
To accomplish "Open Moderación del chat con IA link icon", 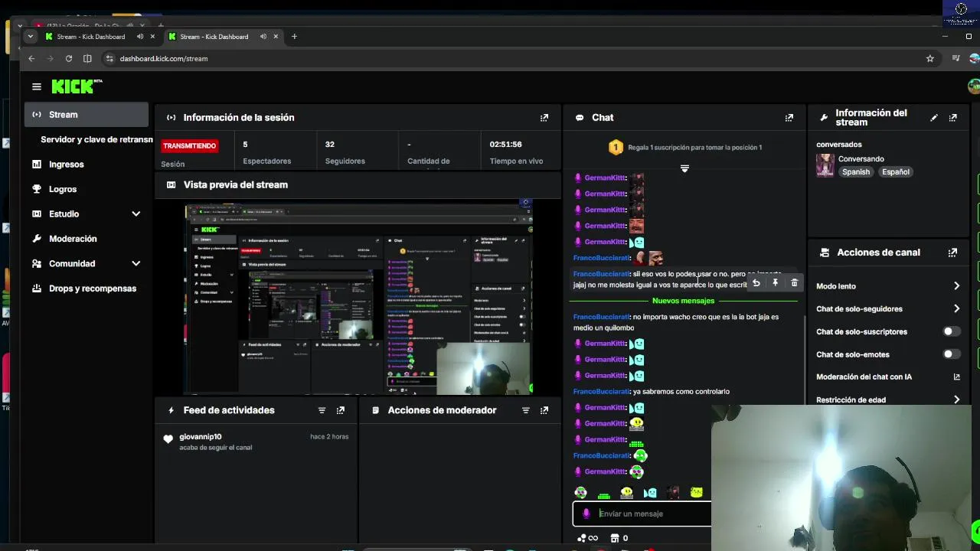I will tap(956, 377).
